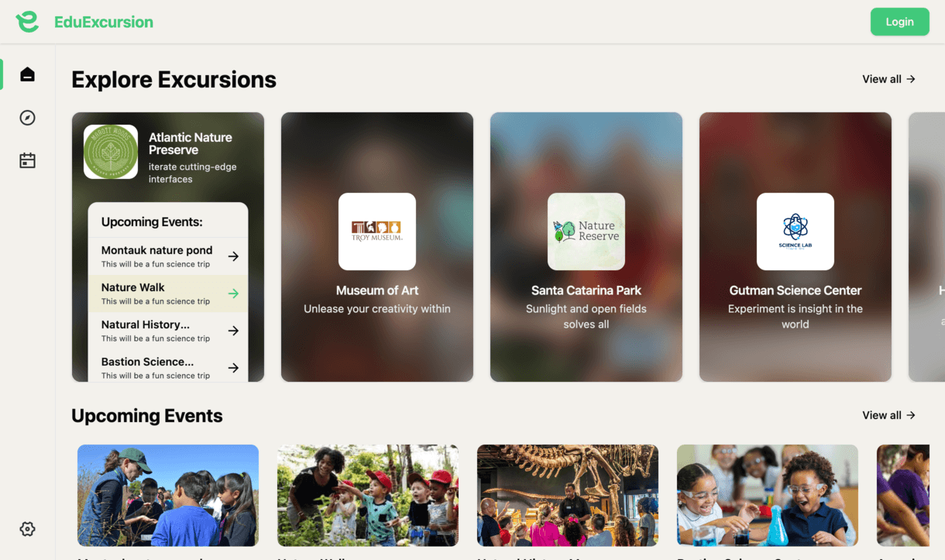Click the Login button
Image resolution: width=945 pixels, height=560 pixels.
(x=899, y=22)
